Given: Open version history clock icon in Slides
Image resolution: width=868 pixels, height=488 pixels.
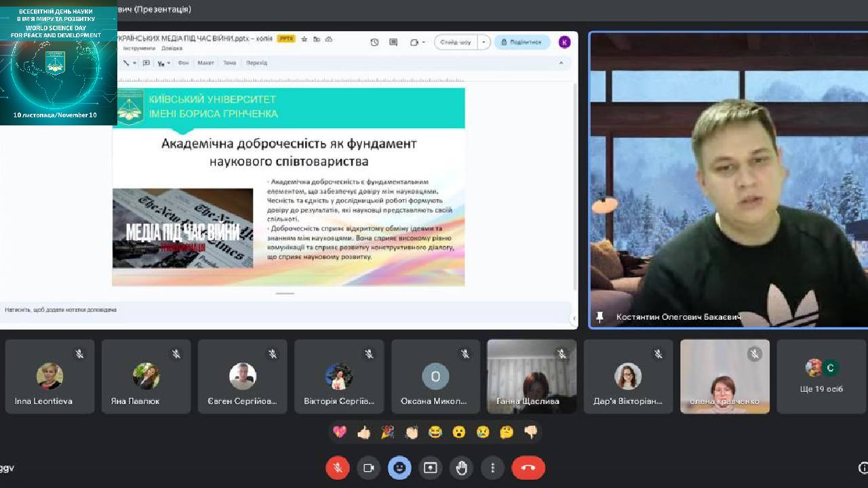Looking at the screenshot, I should (374, 42).
